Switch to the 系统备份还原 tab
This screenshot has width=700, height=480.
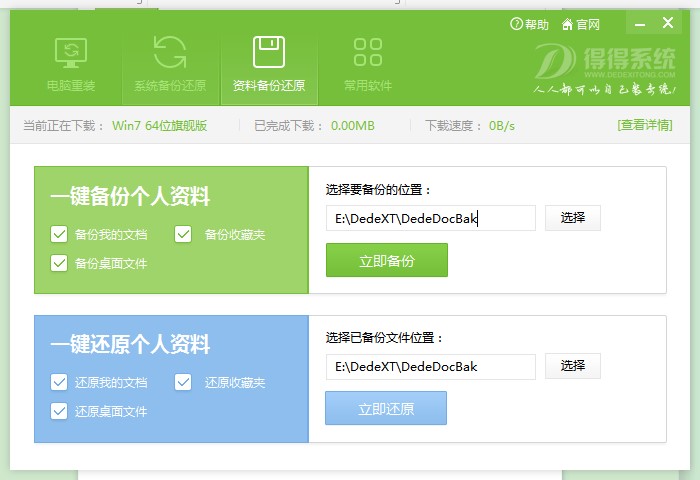(x=170, y=64)
